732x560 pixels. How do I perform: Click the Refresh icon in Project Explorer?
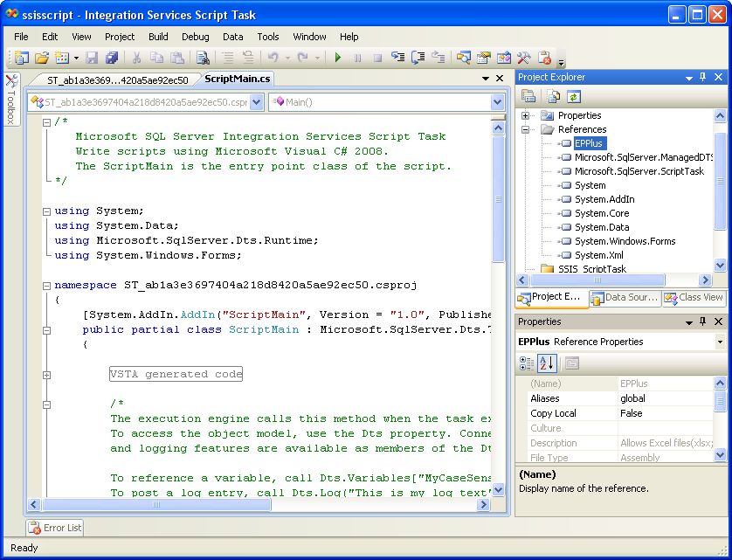click(x=574, y=97)
